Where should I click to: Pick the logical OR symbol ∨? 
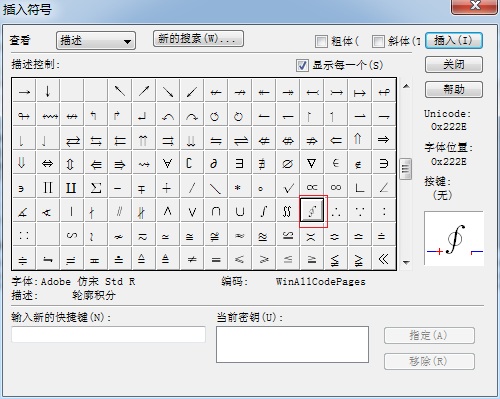point(192,211)
